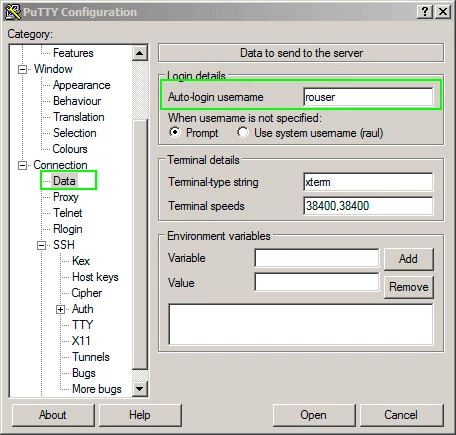Viewport: 456px width, 435px height.
Task: Click the environment Variable field
Action: [317, 258]
